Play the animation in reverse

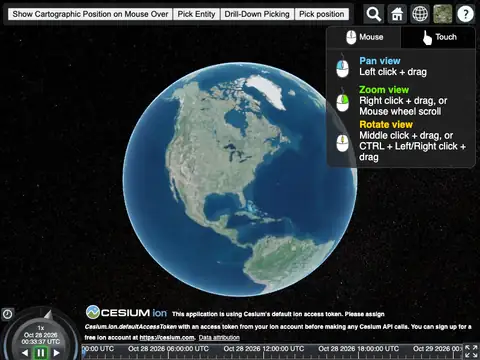pyautogui.click(x=25, y=353)
